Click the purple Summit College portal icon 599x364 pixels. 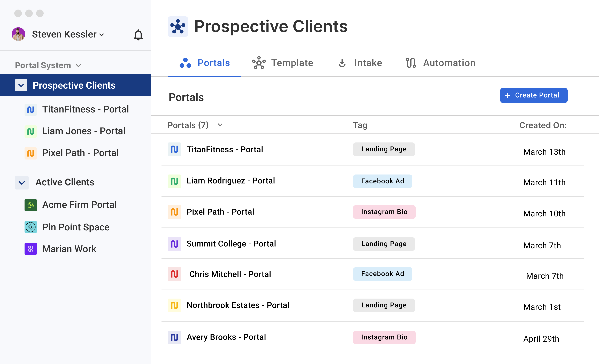tap(174, 244)
